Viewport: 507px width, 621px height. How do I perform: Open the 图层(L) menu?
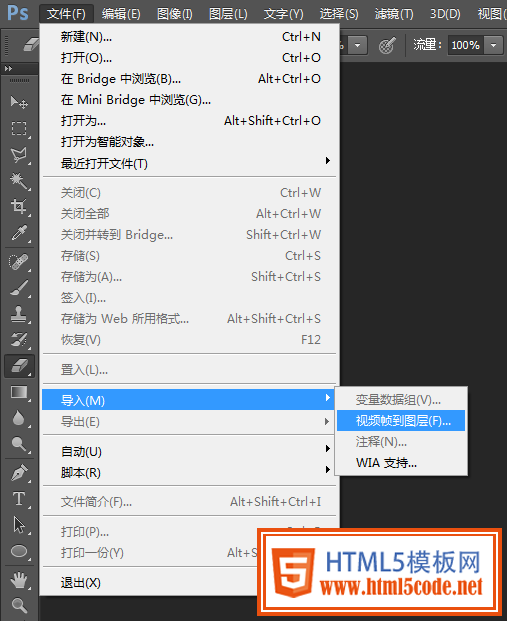click(x=228, y=14)
